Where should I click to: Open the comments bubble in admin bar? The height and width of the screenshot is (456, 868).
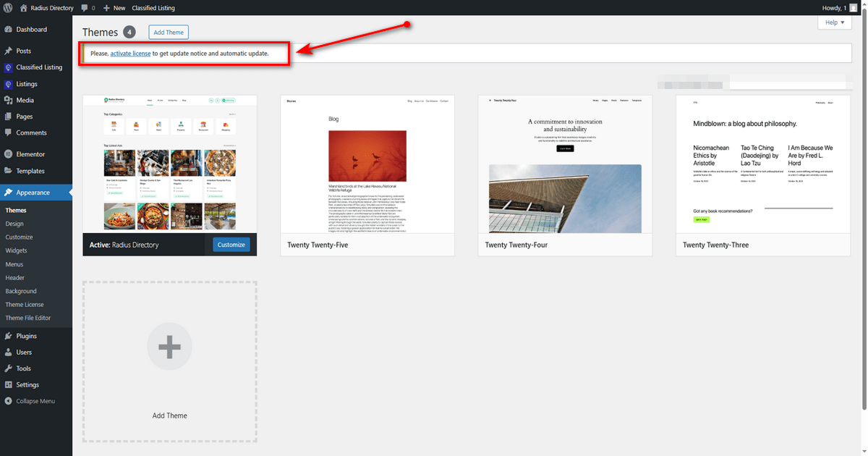click(x=85, y=8)
